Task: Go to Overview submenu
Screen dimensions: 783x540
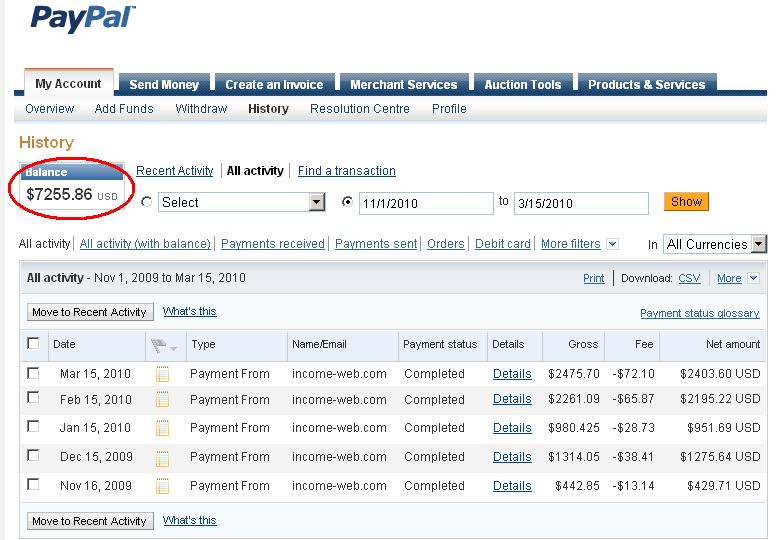Action: pos(49,108)
